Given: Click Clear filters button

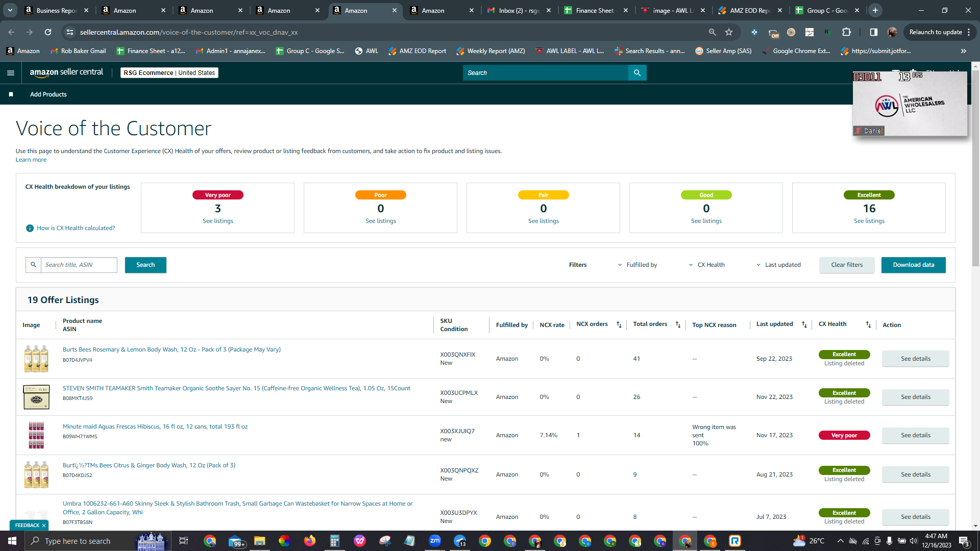Looking at the screenshot, I should point(847,265).
